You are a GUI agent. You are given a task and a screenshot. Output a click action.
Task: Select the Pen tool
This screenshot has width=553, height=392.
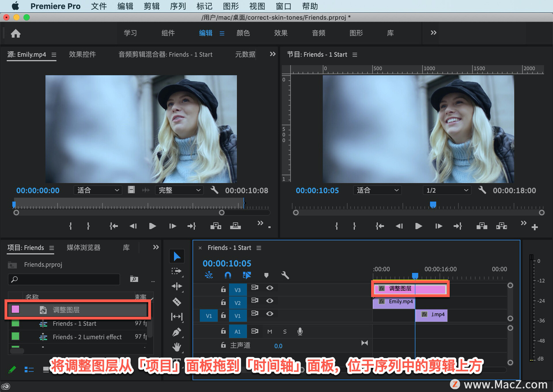[x=177, y=332]
